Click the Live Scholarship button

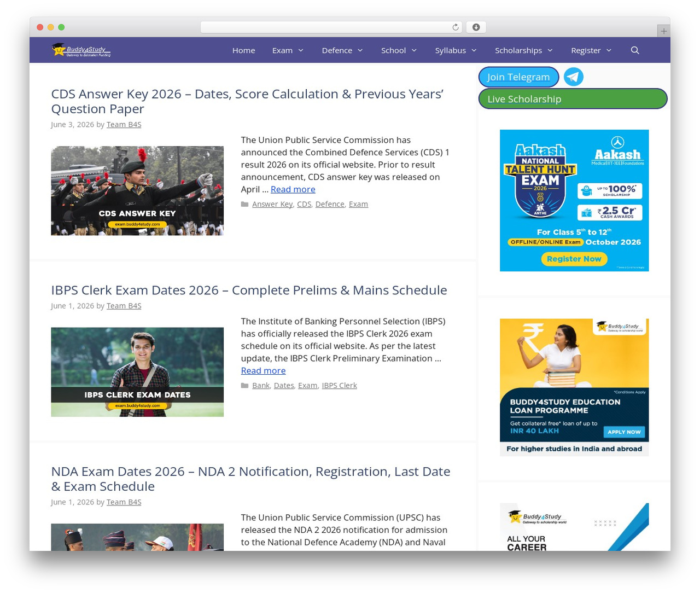pyautogui.click(x=573, y=99)
